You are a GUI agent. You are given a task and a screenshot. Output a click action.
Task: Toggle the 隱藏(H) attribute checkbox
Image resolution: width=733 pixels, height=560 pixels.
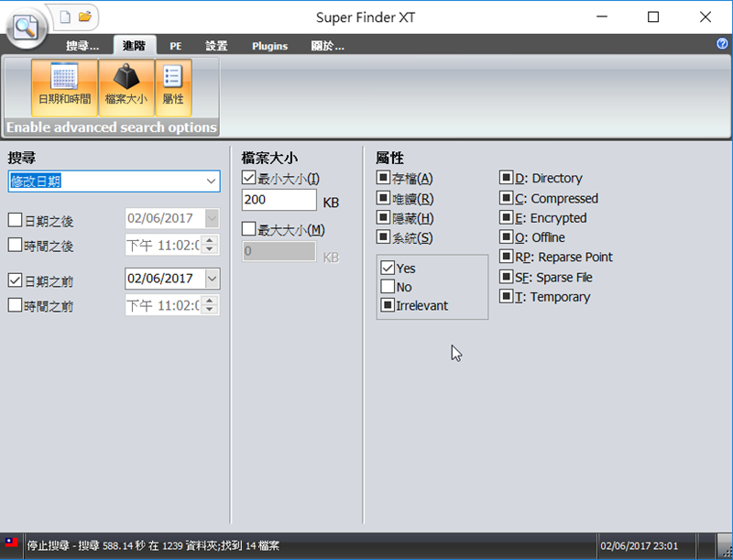(383, 217)
